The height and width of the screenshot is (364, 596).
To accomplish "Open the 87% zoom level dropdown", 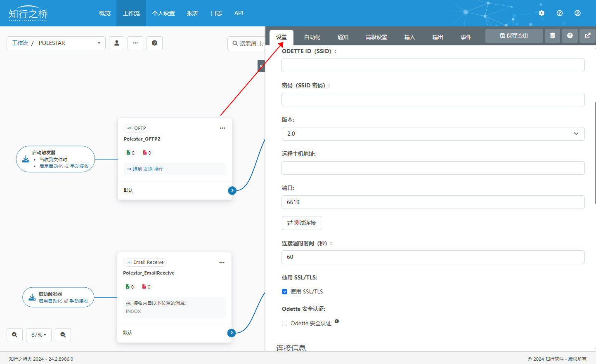I will click(39, 335).
